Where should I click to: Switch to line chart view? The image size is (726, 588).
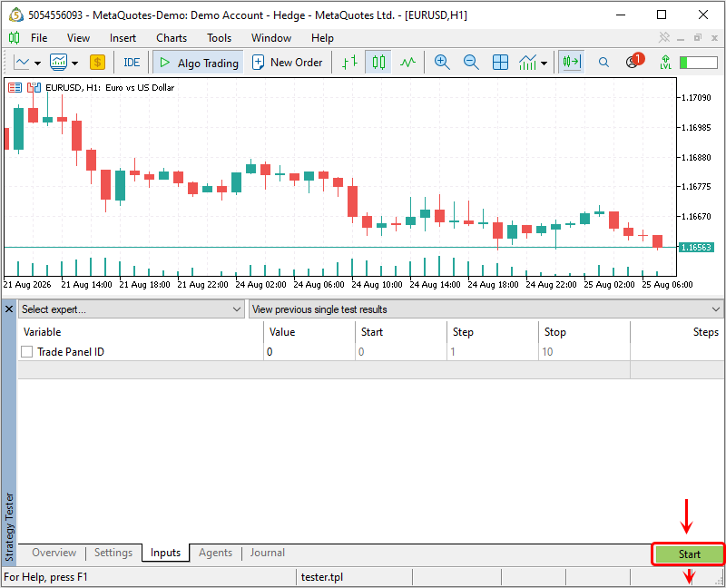click(x=407, y=62)
